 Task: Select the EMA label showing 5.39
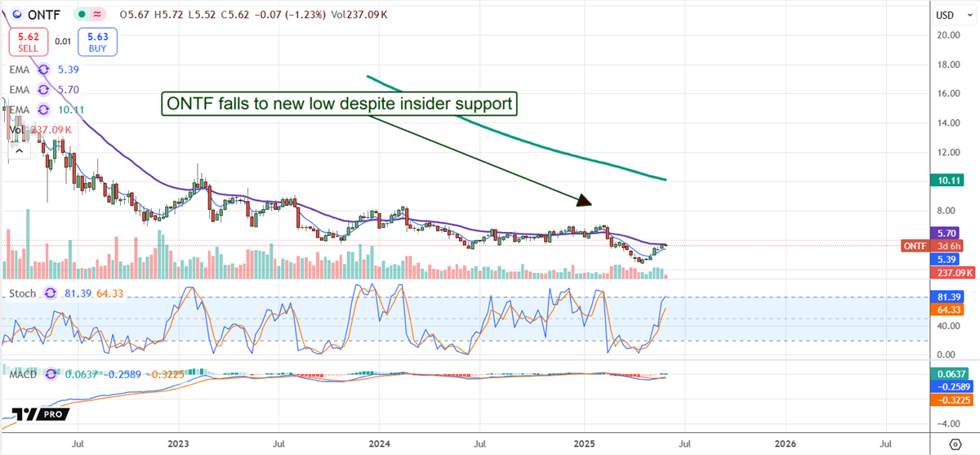[x=20, y=70]
